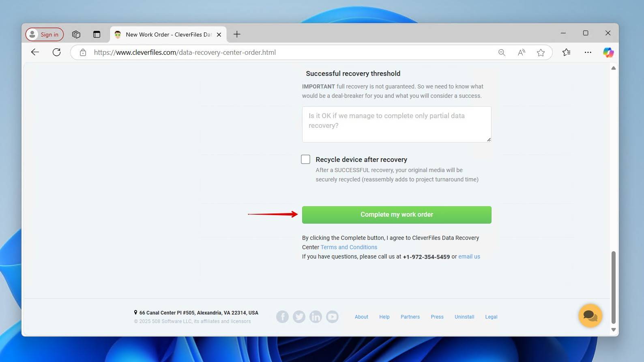The width and height of the screenshot is (644, 362).
Task: Open the Copilot sidebar icon
Action: click(x=608, y=52)
